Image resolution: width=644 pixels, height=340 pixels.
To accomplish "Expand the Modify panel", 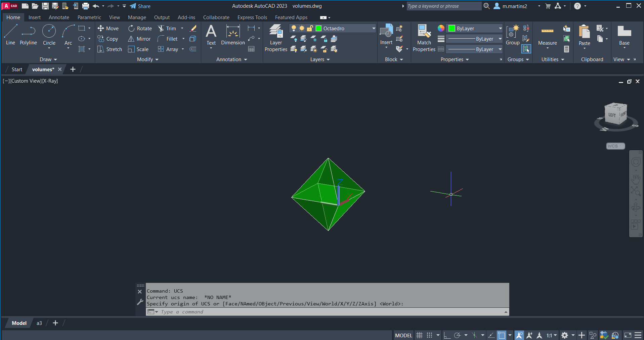I will click(x=147, y=59).
